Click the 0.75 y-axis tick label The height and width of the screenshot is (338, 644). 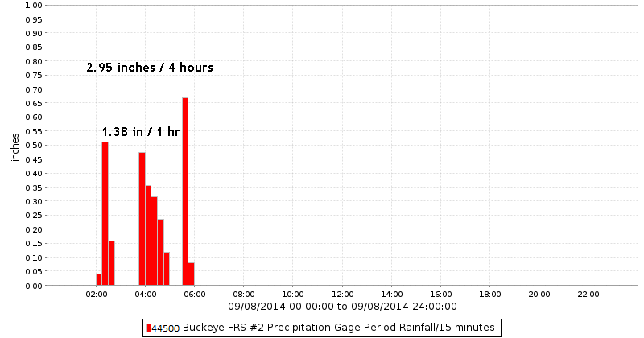[x=34, y=75]
